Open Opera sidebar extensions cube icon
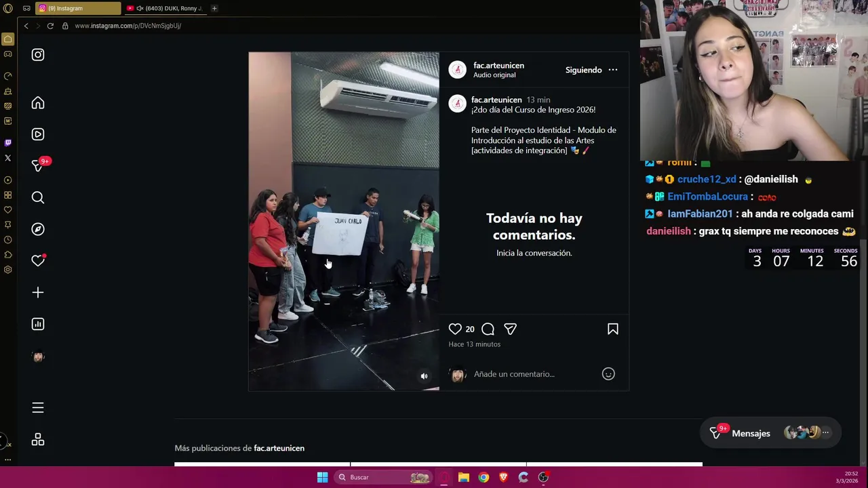The height and width of the screenshot is (488, 868). pyautogui.click(x=7, y=255)
